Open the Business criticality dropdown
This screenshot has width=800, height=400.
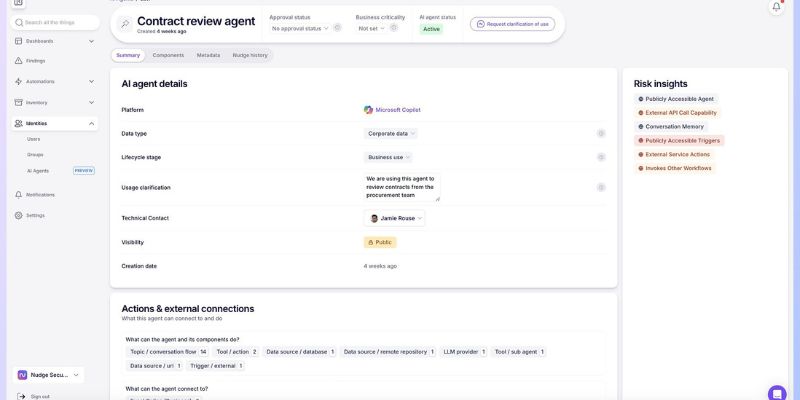(x=372, y=28)
